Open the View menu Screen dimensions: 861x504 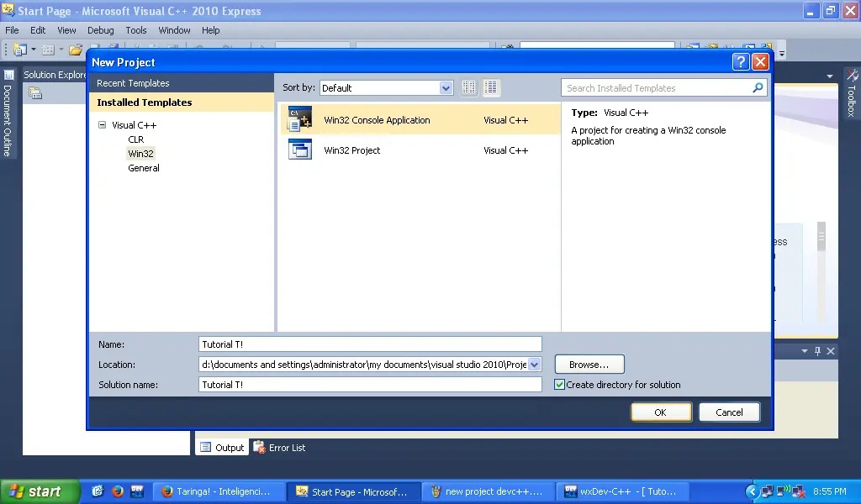tap(66, 30)
